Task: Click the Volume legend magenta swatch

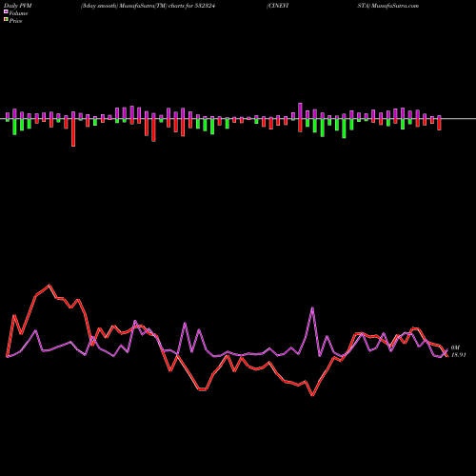Action: pyautogui.click(x=6, y=12)
